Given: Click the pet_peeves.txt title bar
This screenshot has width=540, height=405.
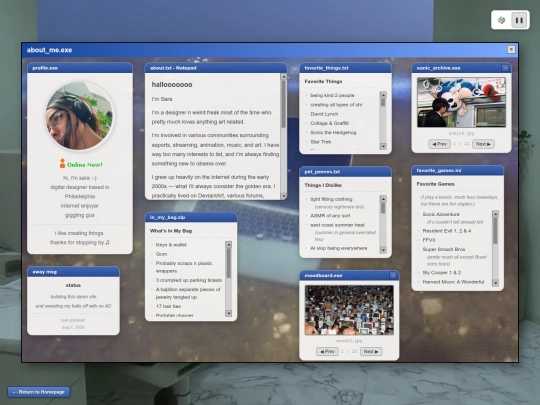Looking at the screenshot, I should [345, 172].
